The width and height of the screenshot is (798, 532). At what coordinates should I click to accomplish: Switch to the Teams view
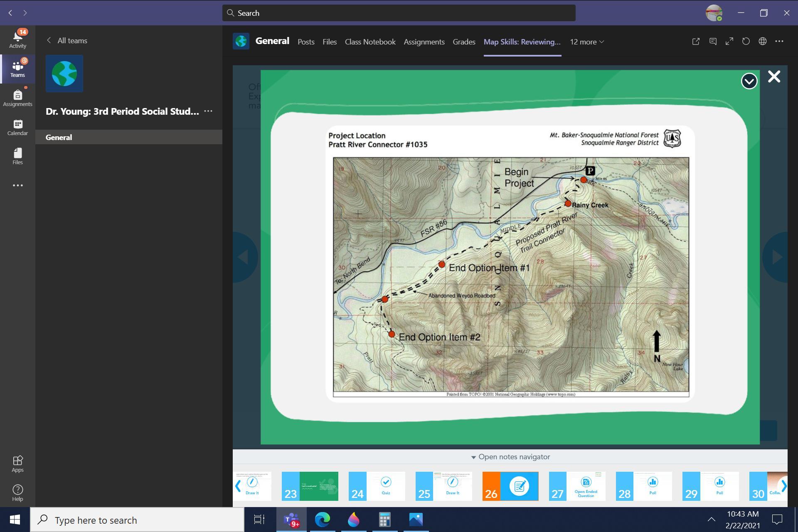click(x=17, y=69)
